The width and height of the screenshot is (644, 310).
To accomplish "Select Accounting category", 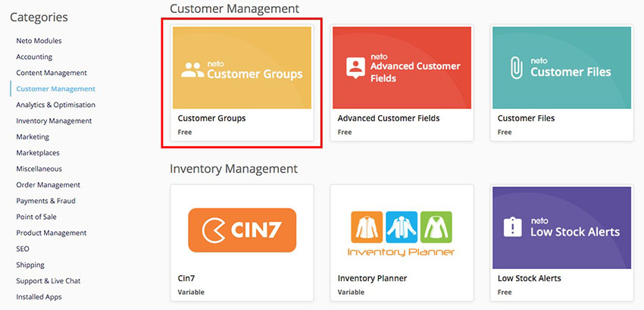I will 34,57.
